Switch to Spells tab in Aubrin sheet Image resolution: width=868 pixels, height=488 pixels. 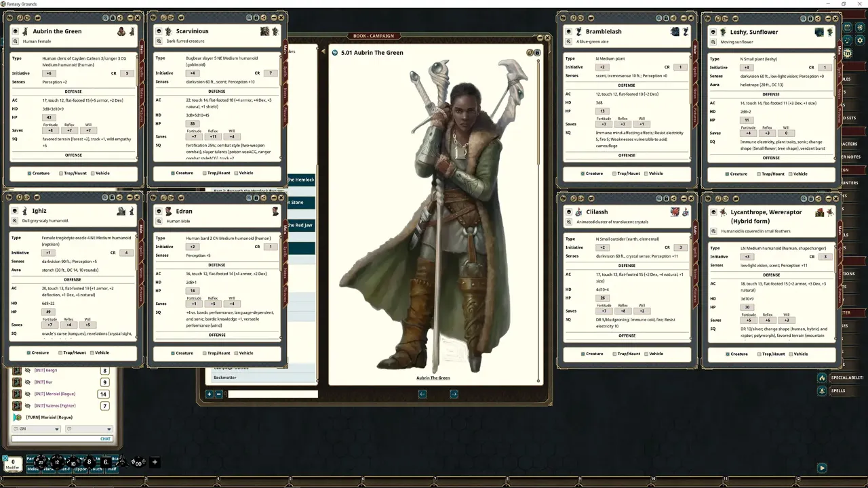point(142,72)
